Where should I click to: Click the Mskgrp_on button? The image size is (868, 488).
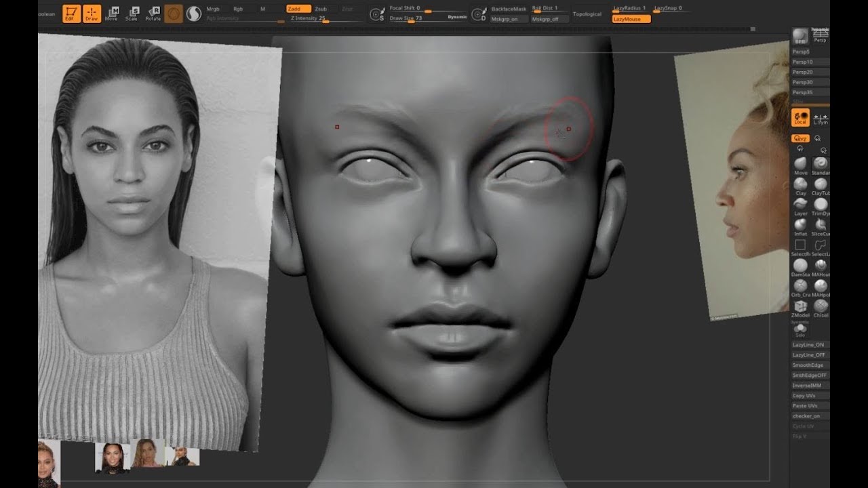[509, 19]
